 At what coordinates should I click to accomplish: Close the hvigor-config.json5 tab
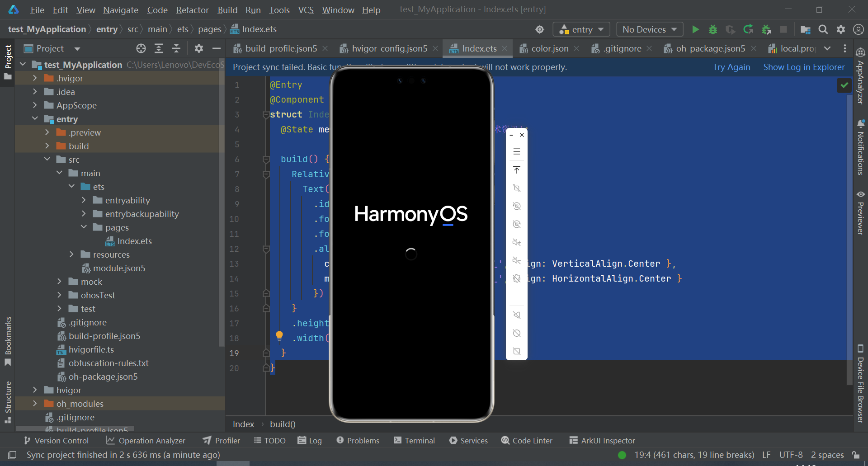pos(435,48)
